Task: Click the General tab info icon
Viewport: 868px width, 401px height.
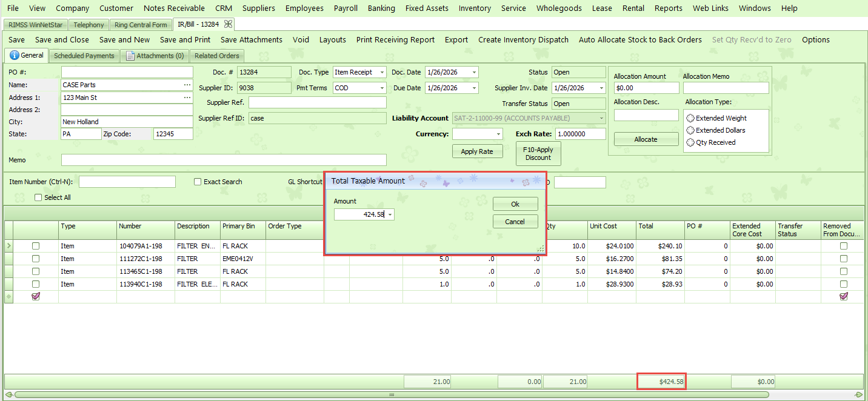Action: [15, 56]
